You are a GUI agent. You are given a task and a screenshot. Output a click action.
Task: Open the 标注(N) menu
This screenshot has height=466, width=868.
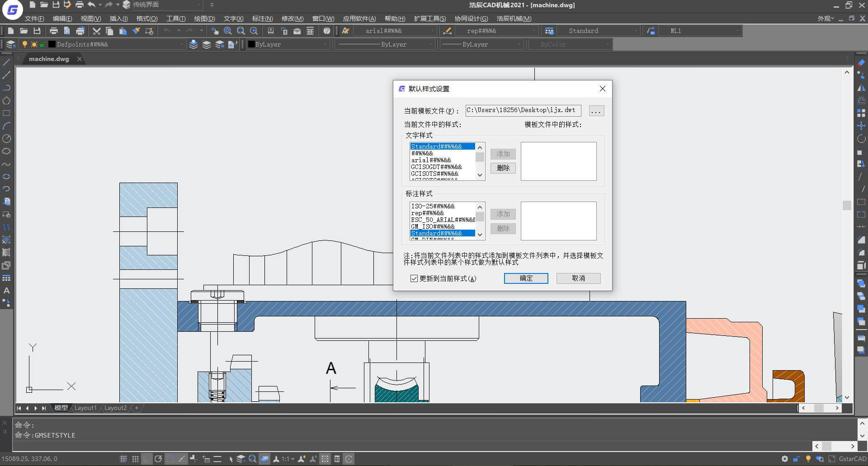[262, 19]
